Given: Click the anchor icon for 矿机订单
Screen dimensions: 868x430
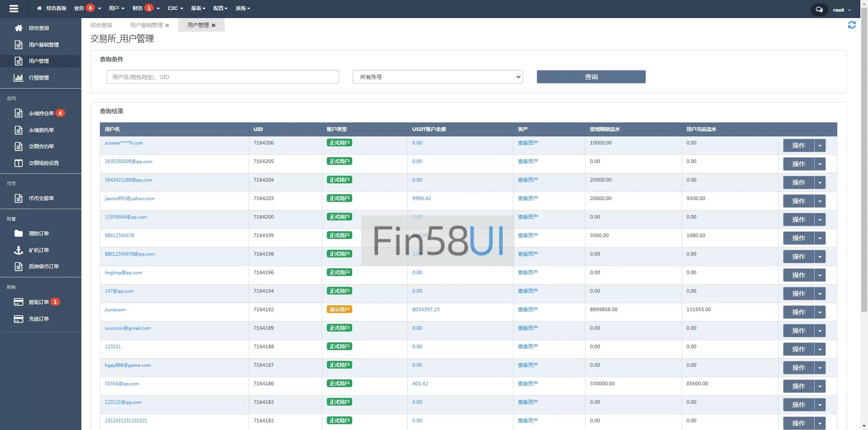Looking at the screenshot, I should 19,250.
